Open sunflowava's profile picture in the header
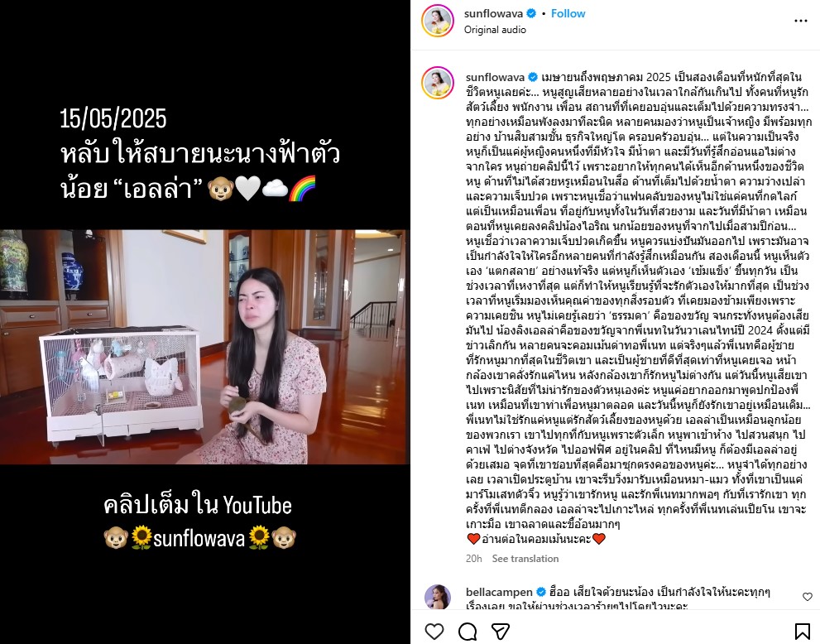Viewport: 820px width, 644px height. pos(438,21)
